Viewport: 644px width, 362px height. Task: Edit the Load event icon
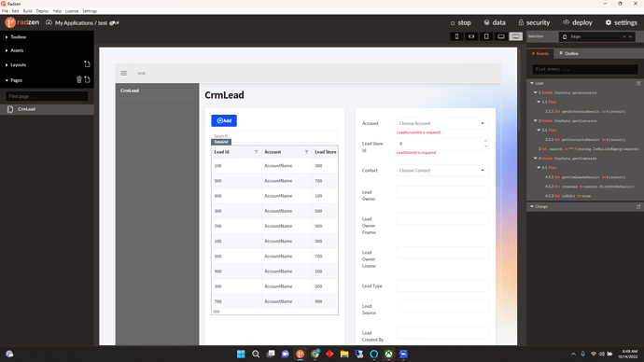coord(638,83)
